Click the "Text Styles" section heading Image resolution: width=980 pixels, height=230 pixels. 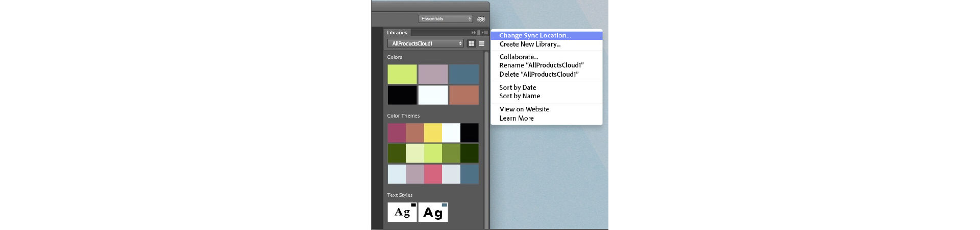[400, 195]
